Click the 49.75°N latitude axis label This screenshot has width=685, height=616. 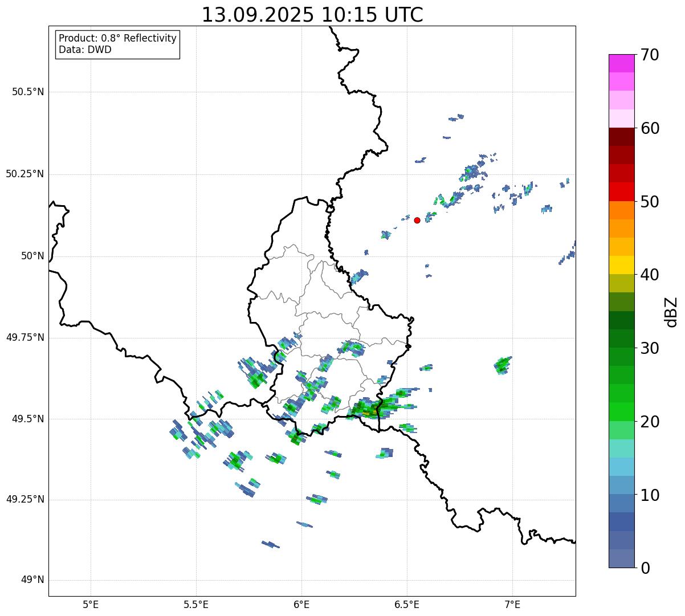25,337
